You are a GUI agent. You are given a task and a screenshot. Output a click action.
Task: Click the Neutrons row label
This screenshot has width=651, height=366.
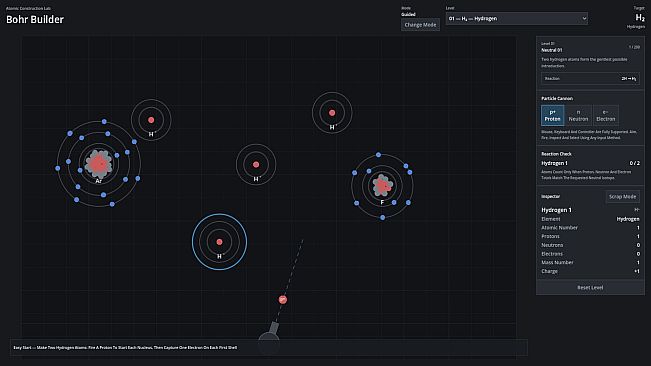pos(552,245)
